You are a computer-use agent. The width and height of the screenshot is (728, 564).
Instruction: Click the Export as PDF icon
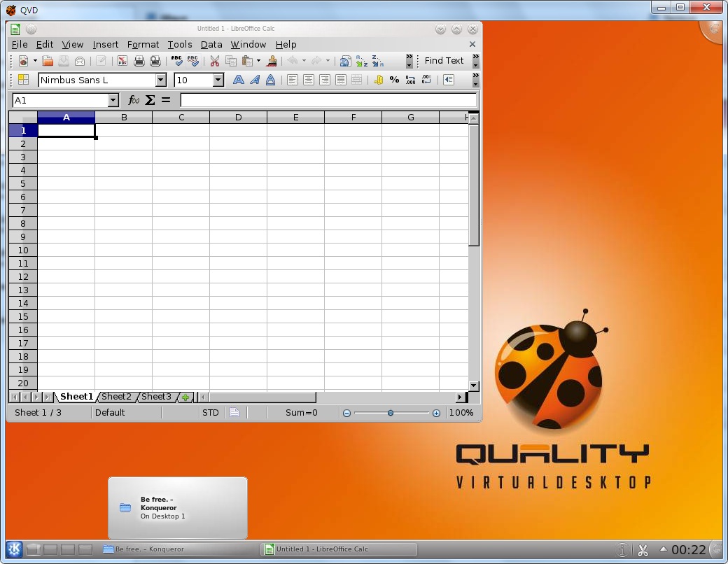pyautogui.click(x=122, y=61)
